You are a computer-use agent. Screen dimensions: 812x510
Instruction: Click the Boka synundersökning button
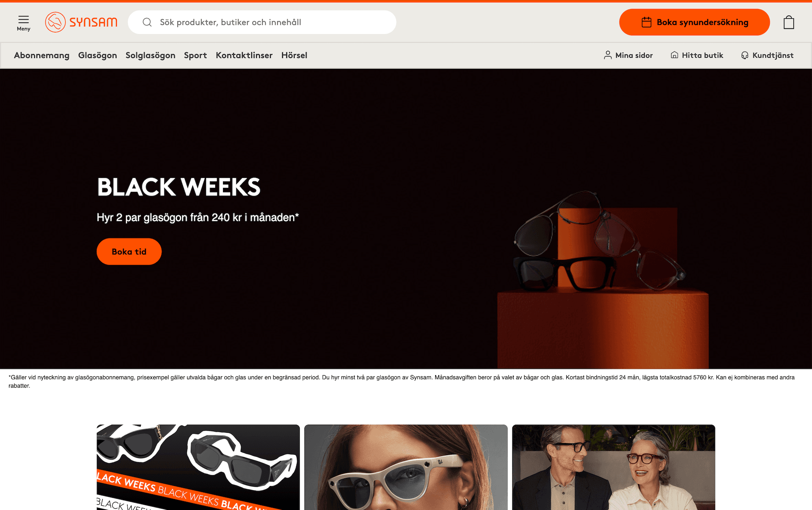(694, 22)
